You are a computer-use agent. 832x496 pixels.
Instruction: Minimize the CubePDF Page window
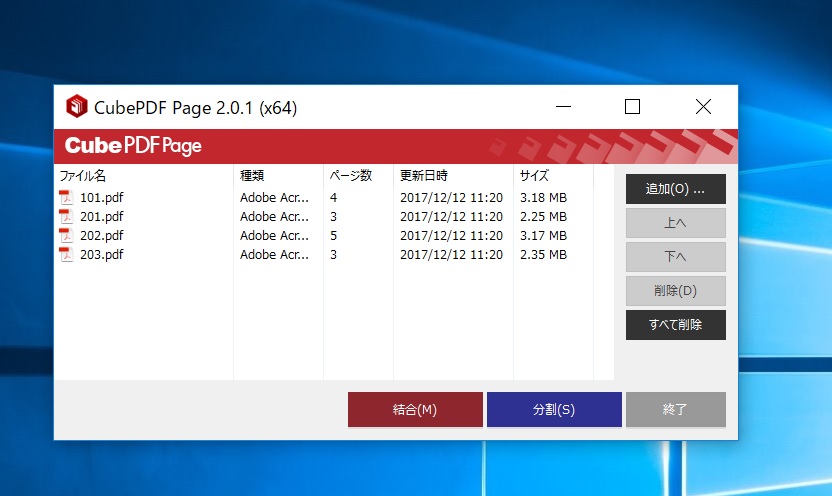563,107
